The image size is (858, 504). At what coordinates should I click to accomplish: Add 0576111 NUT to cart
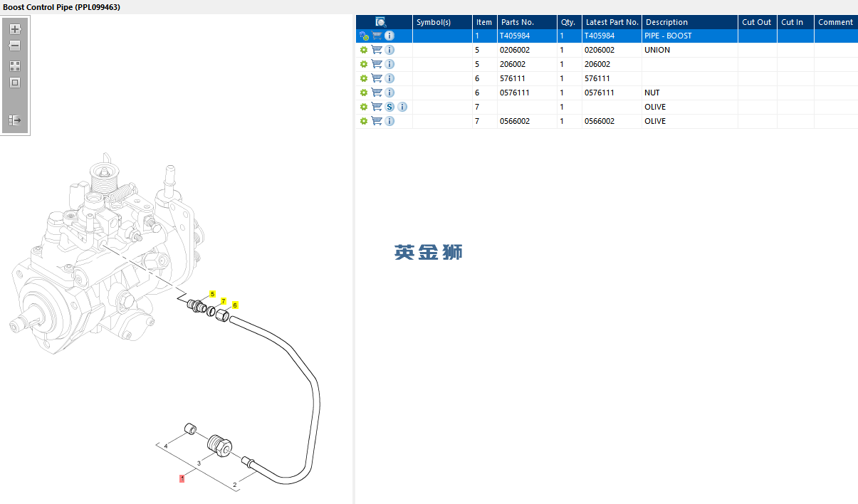[377, 93]
